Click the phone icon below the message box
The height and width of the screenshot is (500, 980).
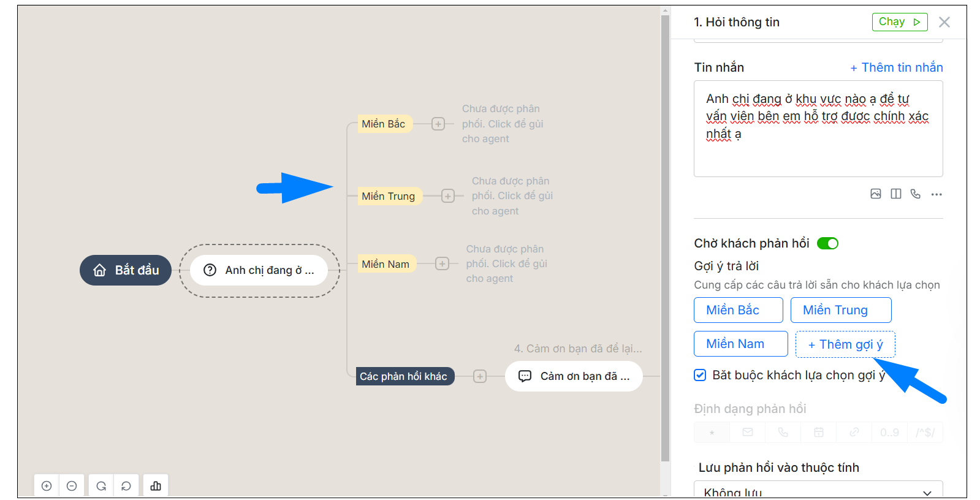coord(916,194)
